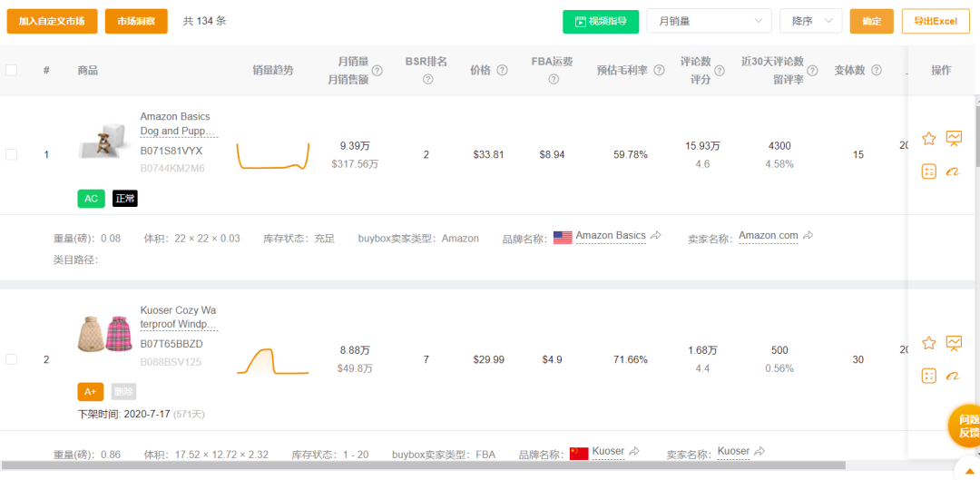This screenshot has height=480, width=980.
Task: Click the Kuoser brand name link
Action: pos(608,451)
